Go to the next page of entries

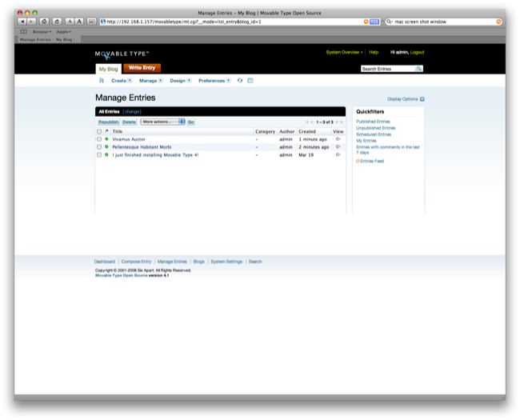337,122
